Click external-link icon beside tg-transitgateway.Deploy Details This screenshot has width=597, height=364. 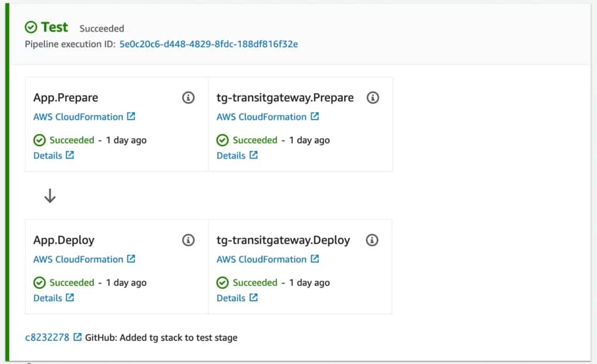pyautogui.click(x=254, y=298)
